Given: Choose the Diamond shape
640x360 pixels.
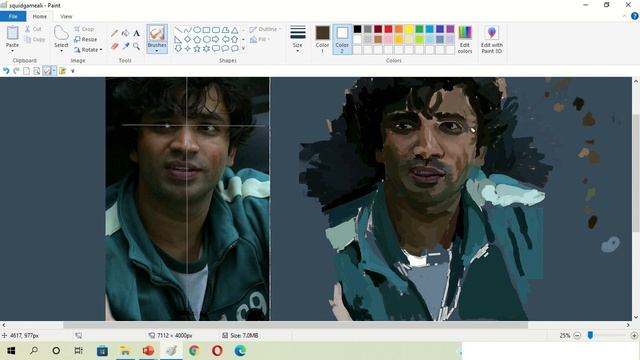Looking at the screenshot, I should [188, 40].
